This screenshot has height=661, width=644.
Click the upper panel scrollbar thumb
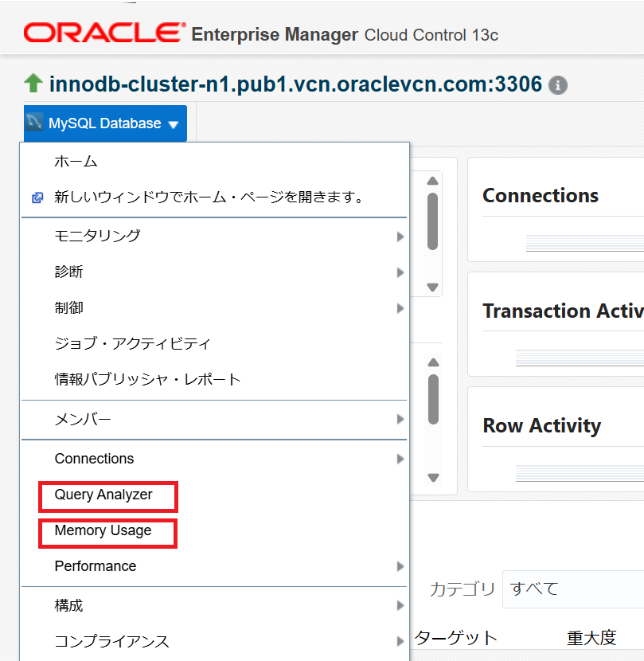432,221
